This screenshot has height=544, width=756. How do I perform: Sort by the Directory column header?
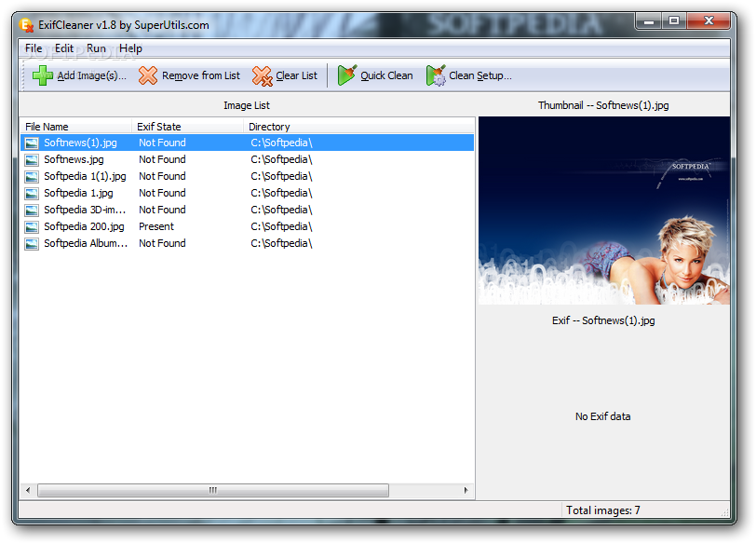pos(359,127)
